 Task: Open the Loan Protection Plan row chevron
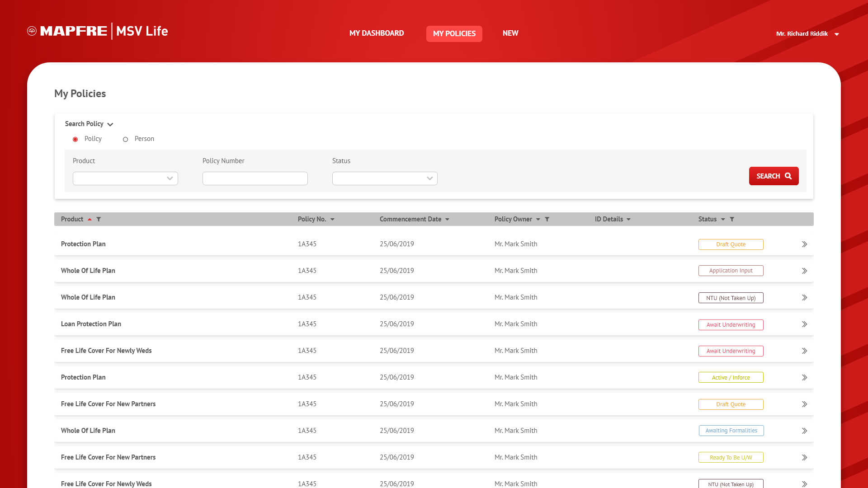[804, 324]
